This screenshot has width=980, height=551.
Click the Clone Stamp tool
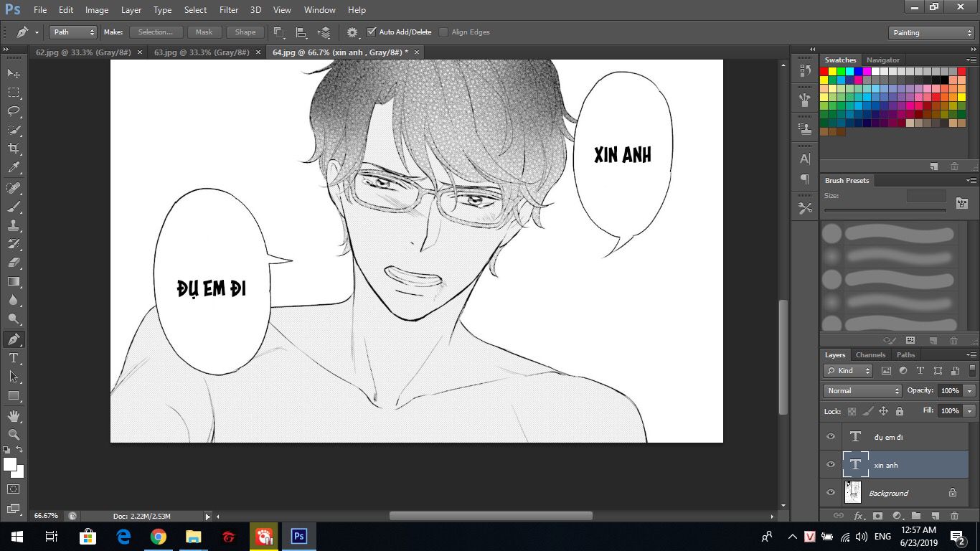point(14,225)
